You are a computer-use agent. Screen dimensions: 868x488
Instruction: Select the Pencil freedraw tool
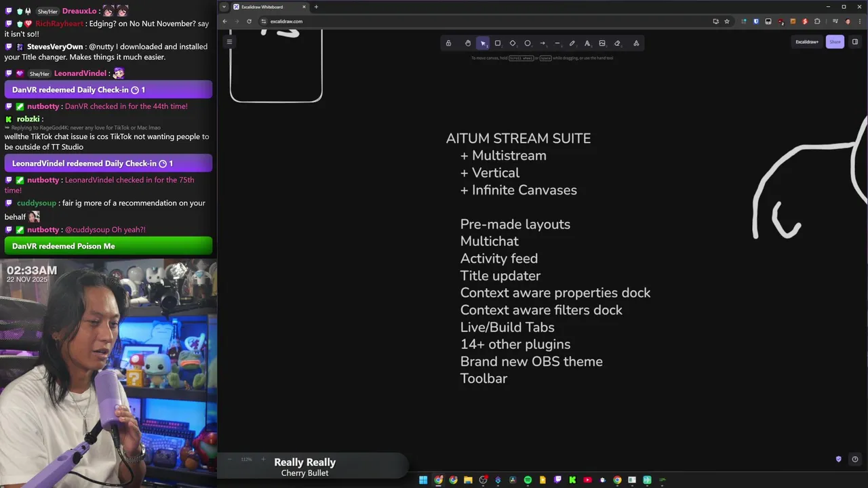[x=572, y=43]
